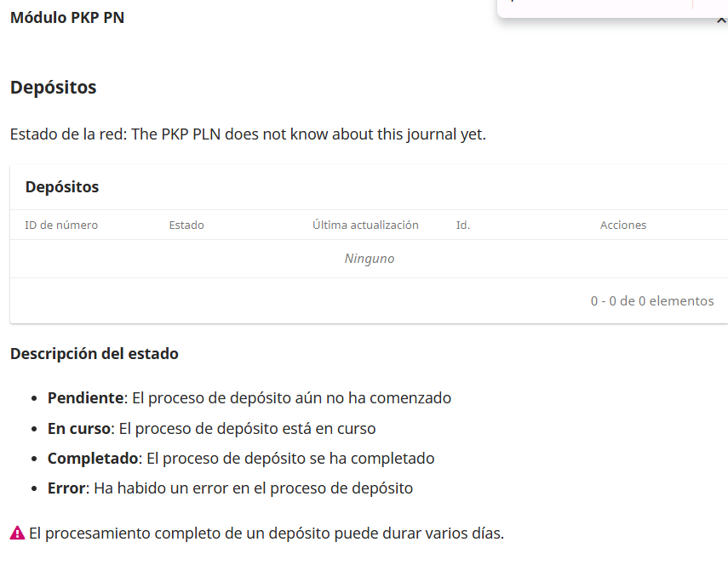Click the 0 - 0 de 0 elementos counter
The image size is (728, 565).
click(x=651, y=301)
